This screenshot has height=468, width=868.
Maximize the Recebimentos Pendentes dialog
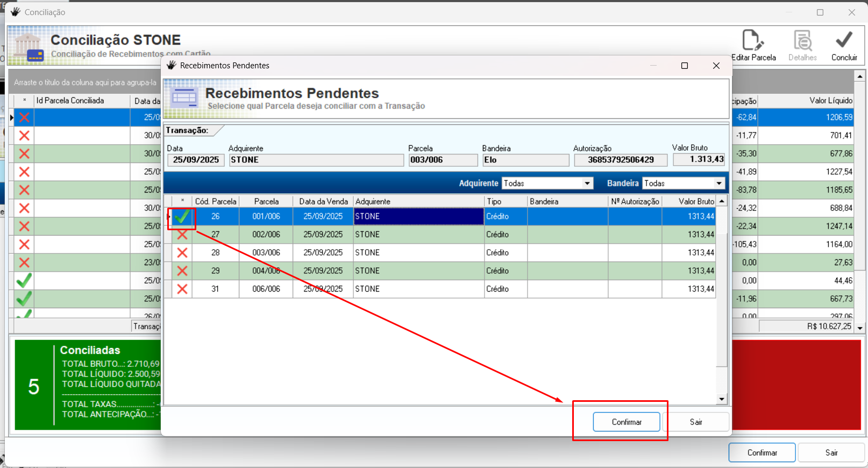tap(685, 66)
